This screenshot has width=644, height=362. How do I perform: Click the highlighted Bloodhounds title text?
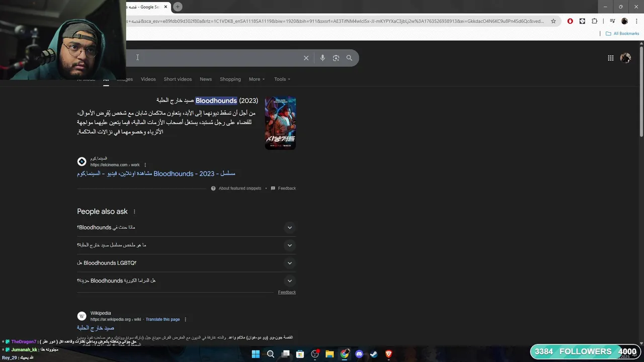point(216,101)
